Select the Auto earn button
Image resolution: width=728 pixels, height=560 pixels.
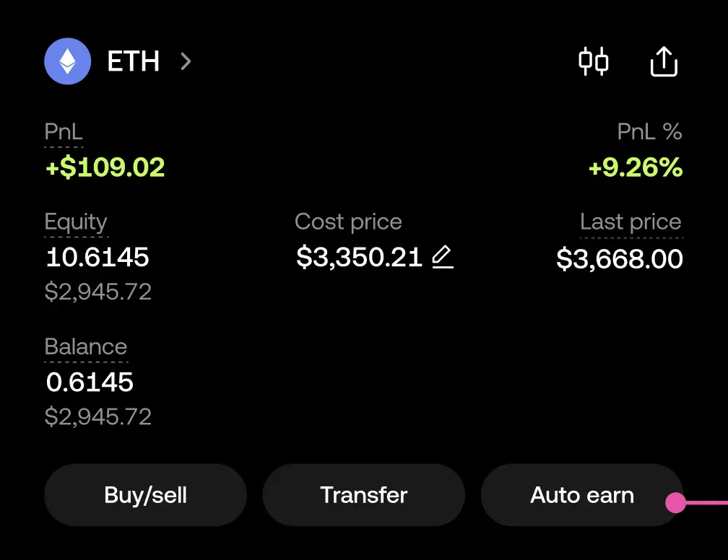tap(582, 495)
